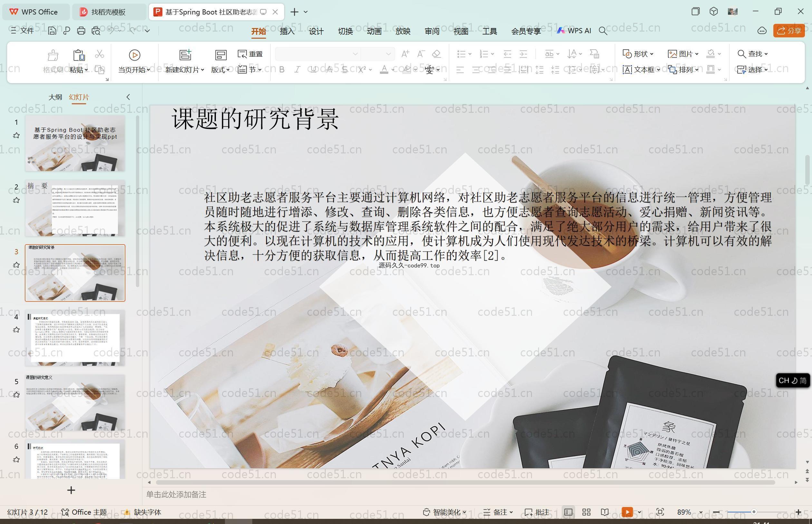Viewport: 812px width, 524px height.
Task: Click Decrease Font Size icon
Action: (421, 54)
